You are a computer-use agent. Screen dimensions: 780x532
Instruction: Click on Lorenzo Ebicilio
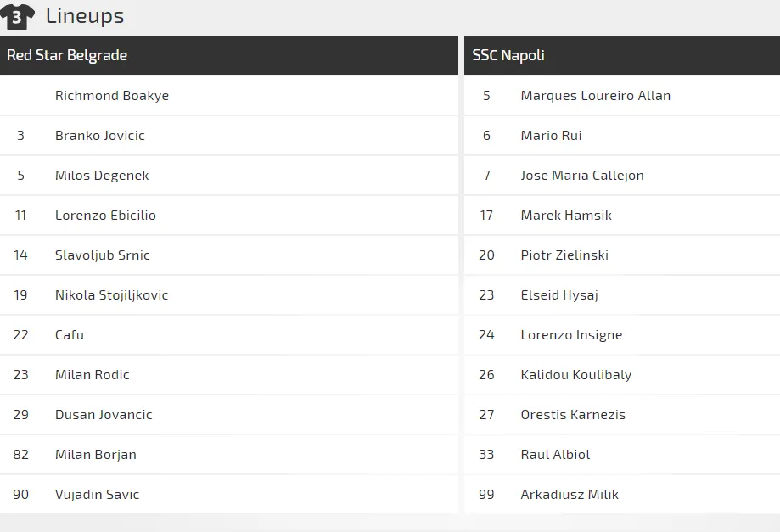tap(105, 216)
